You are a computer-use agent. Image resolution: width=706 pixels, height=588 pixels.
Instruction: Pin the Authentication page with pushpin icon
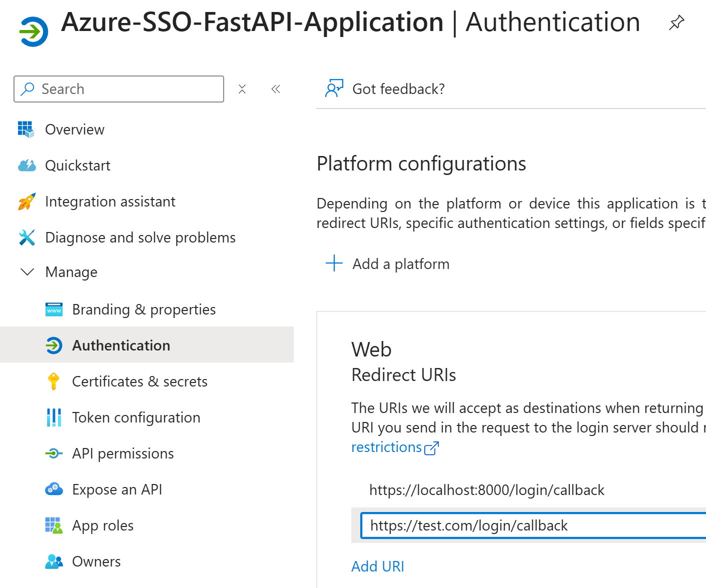[x=676, y=22]
